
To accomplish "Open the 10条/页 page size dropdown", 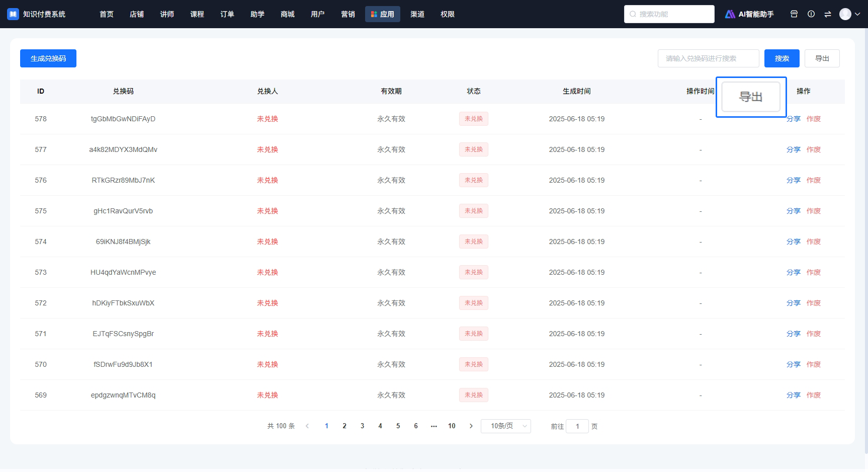I will point(506,426).
